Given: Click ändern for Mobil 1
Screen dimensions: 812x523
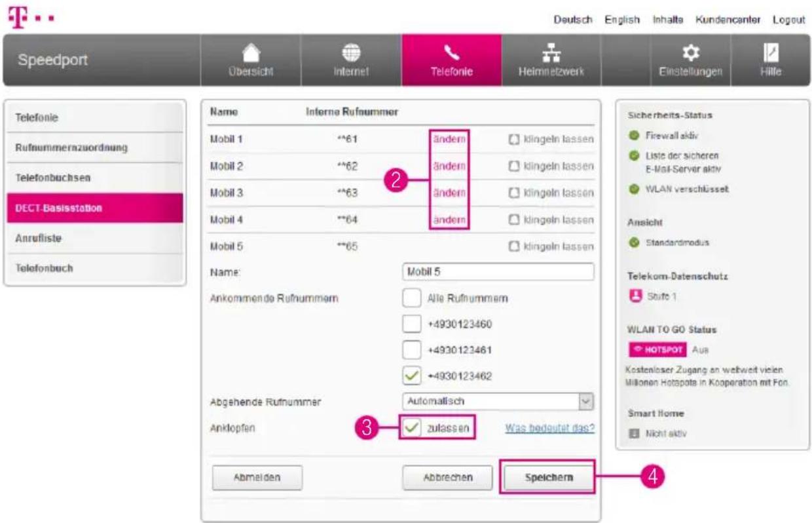Looking at the screenshot, I should click(x=449, y=140).
